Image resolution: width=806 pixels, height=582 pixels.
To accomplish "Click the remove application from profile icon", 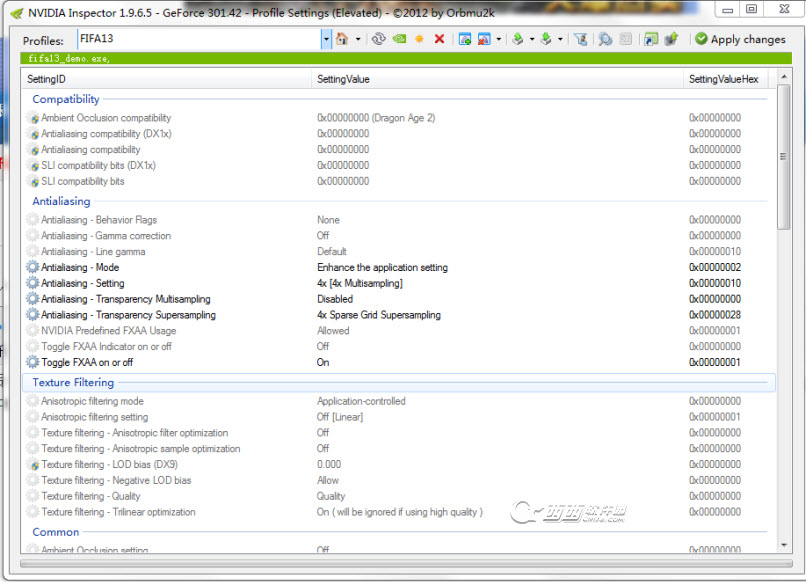I will coord(484,39).
